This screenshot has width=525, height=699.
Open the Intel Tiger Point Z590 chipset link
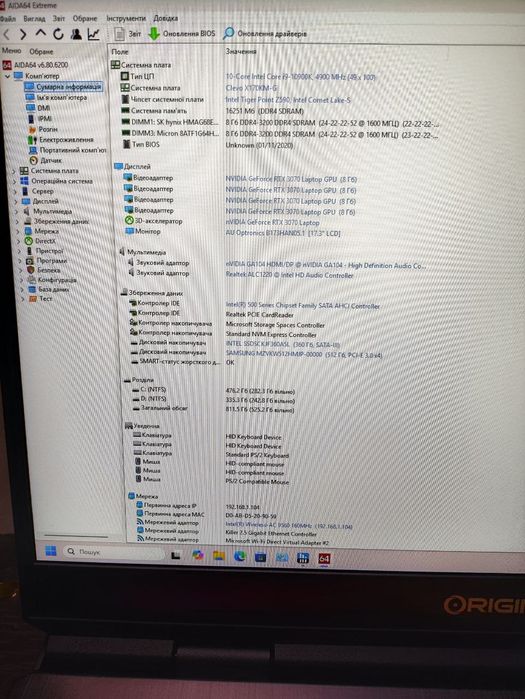(x=288, y=100)
